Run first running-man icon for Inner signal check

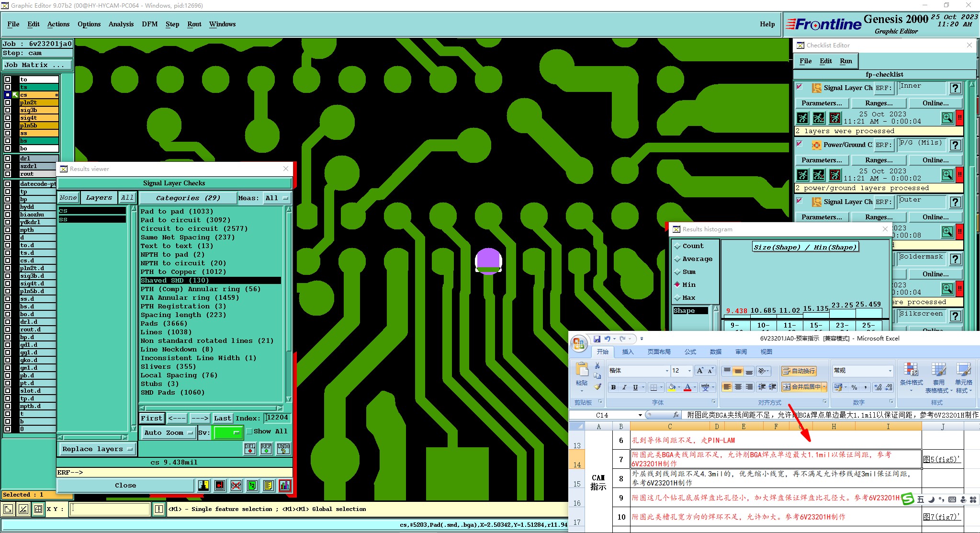[803, 118]
